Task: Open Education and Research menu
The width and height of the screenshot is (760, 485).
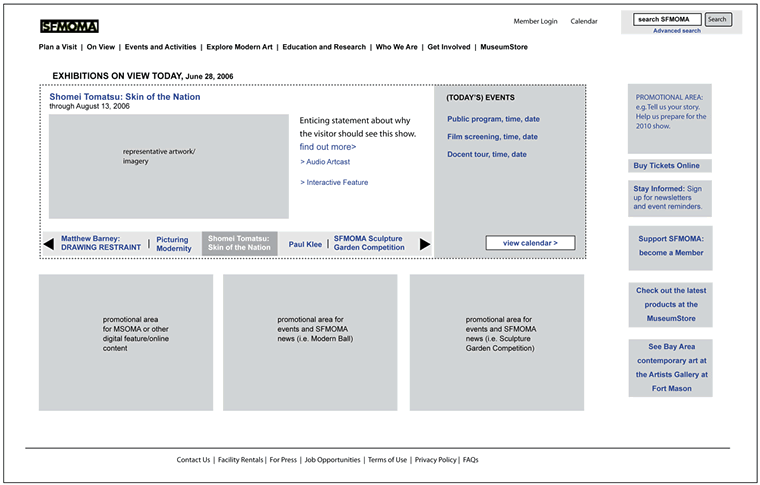Action: 324,47
